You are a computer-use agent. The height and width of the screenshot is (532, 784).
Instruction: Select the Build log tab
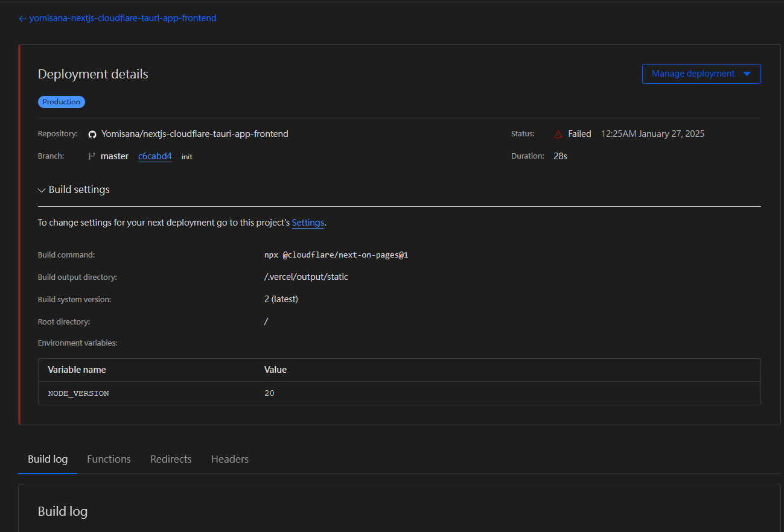tap(48, 459)
